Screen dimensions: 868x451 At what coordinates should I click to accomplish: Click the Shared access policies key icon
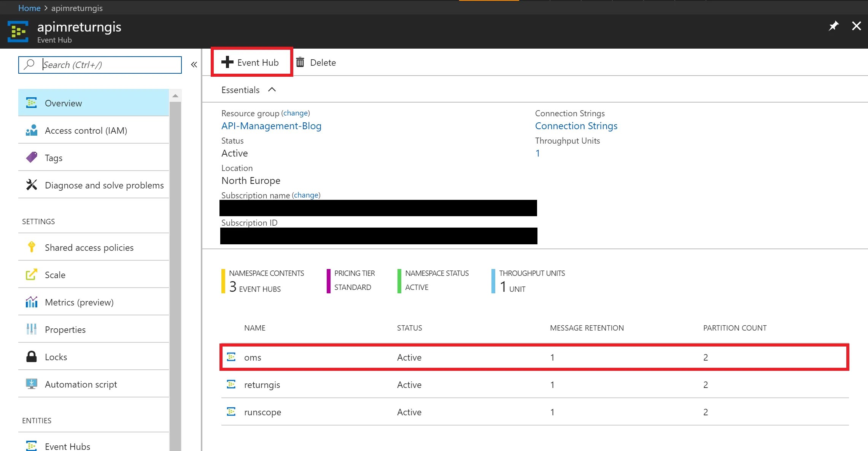pos(32,247)
